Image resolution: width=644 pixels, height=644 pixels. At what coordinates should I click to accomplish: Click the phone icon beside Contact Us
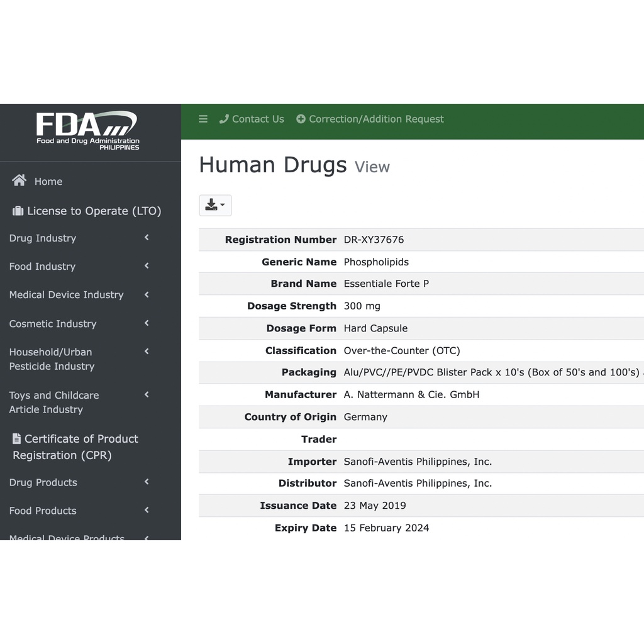[224, 119]
